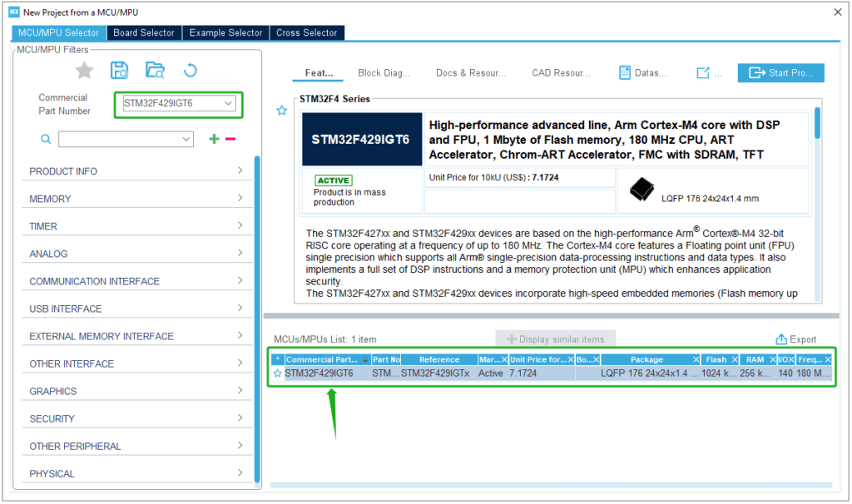Image resolution: width=852 pixels, height=504 pixels.
Task: Open the Block Diagram tab
Action: [384, 73]
